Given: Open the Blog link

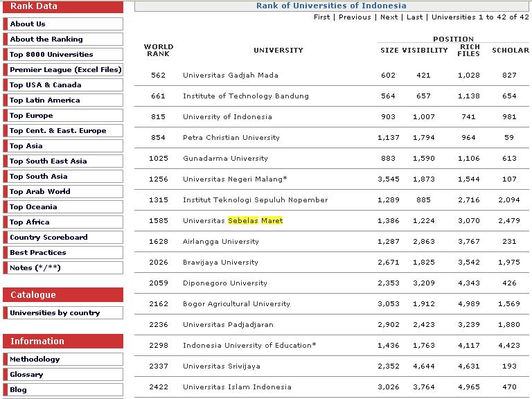Looking at the screenshot, I should click(63, 390).
